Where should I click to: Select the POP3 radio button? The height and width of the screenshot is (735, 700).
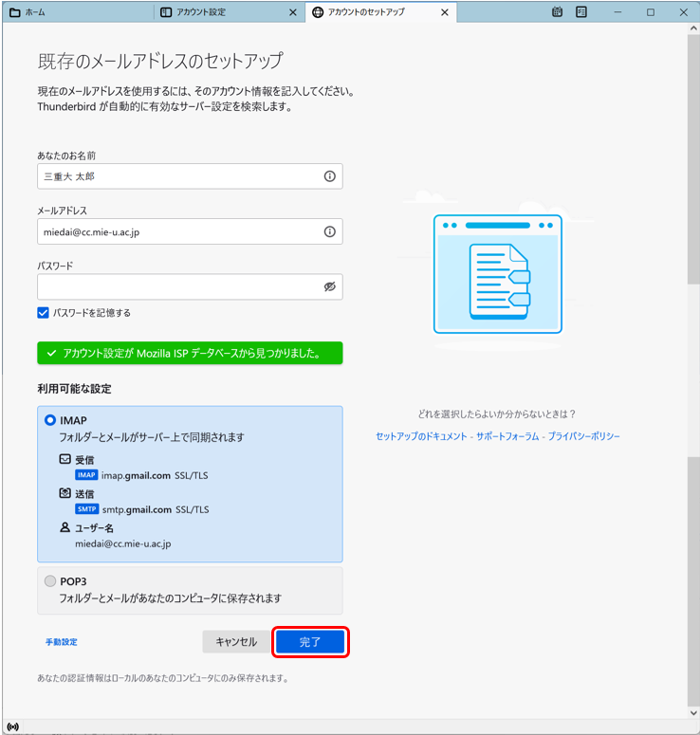point(50,581)
